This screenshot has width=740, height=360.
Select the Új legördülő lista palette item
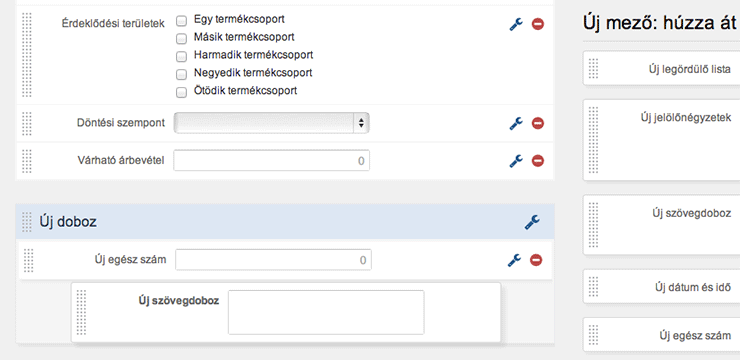point(662,69)
